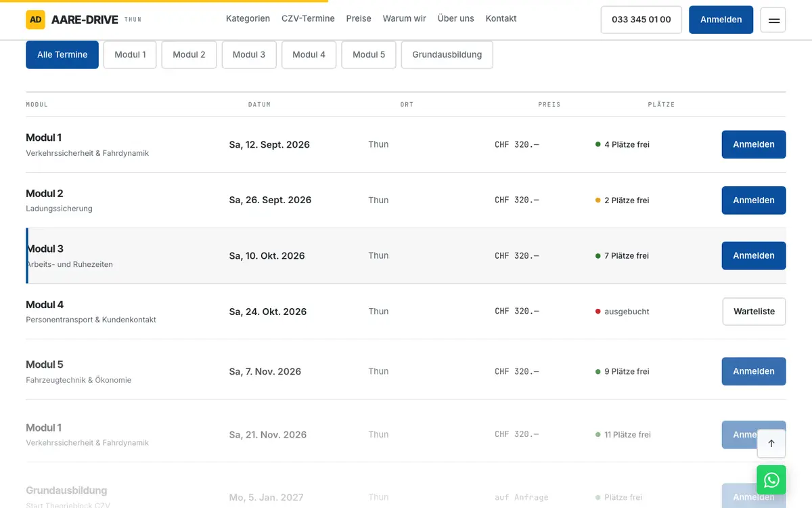Click the PLÄTZE column header
Image resolution: width=812 pixels, height=508 pixels.
661,105
